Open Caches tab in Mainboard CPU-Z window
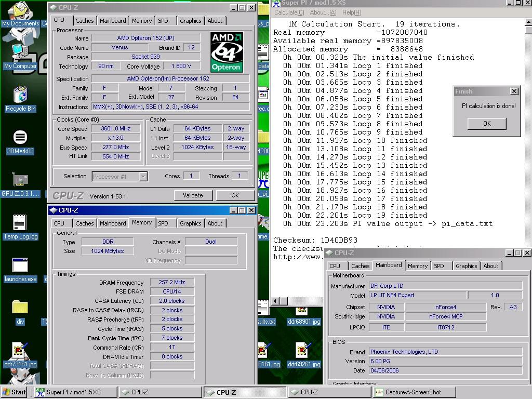This screenshot has height=399, width=532. coord(361,266)
